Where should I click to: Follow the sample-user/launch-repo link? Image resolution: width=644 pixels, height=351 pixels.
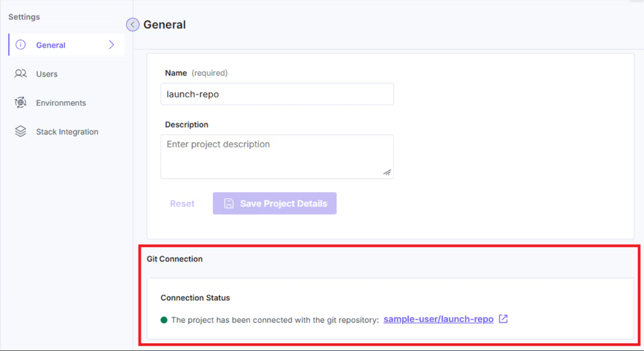[x=438, y=319]
